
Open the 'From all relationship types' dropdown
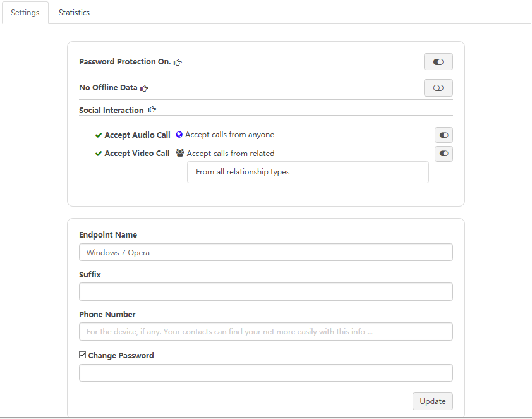click(308, 172)
